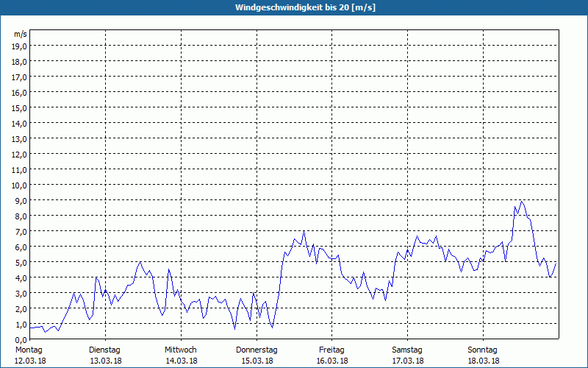The width and height of the screenshot is (588, 368).
Task: Click the 'Samstag' day label
Action: (x=407, y=350)
